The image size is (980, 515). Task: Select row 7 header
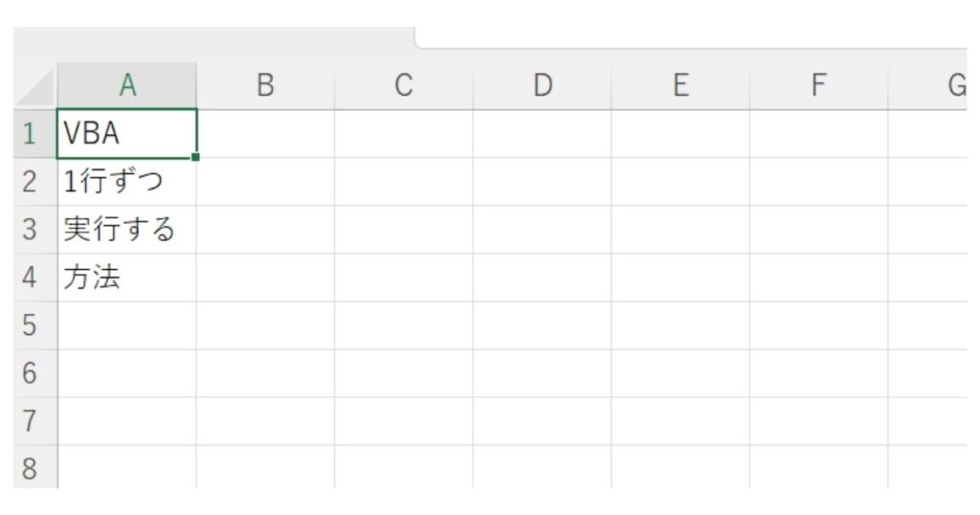tap(30, 421)
